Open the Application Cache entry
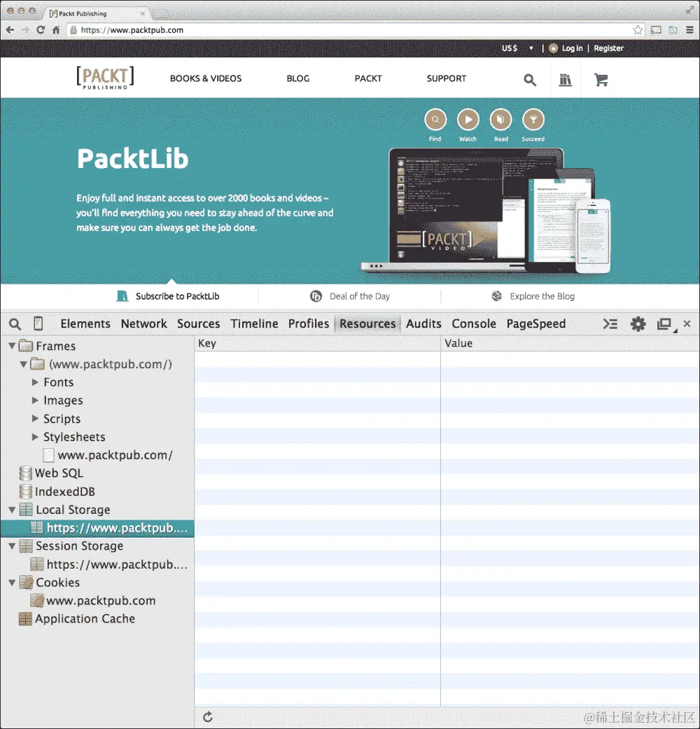This screenshot has width=700, height=729. point(77,619)
